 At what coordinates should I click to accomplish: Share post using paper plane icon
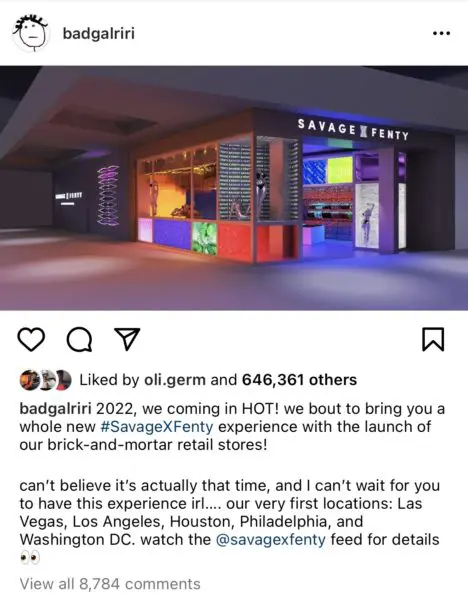(x=127, y=339)
